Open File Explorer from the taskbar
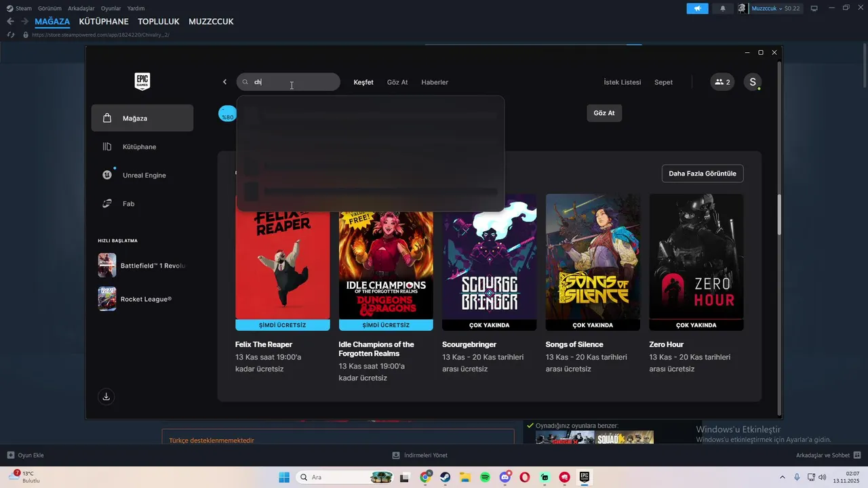 (465, 477)
